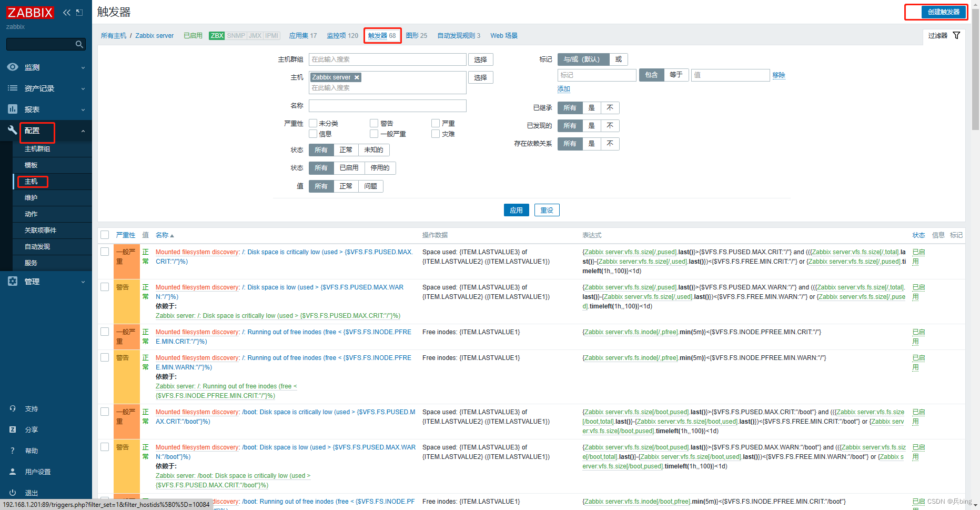Check the 灾难 severity checkbox
Screen dimensions: 980x510
tap(436, 134)
